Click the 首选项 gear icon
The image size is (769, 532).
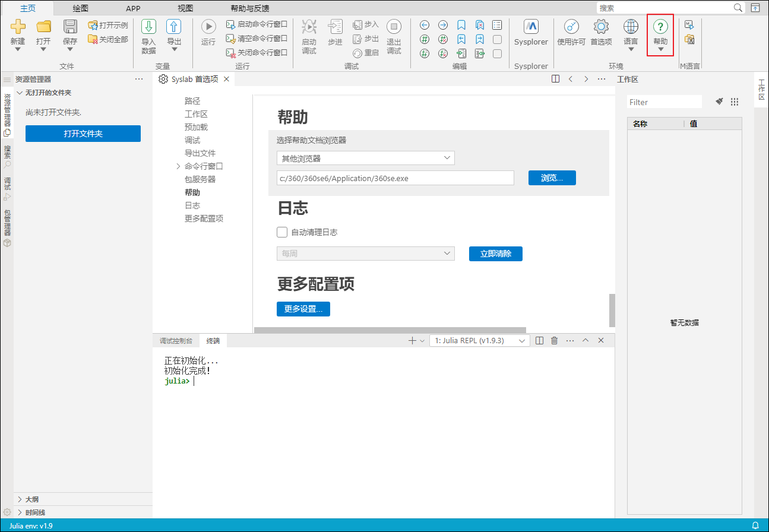pos(601,27)
